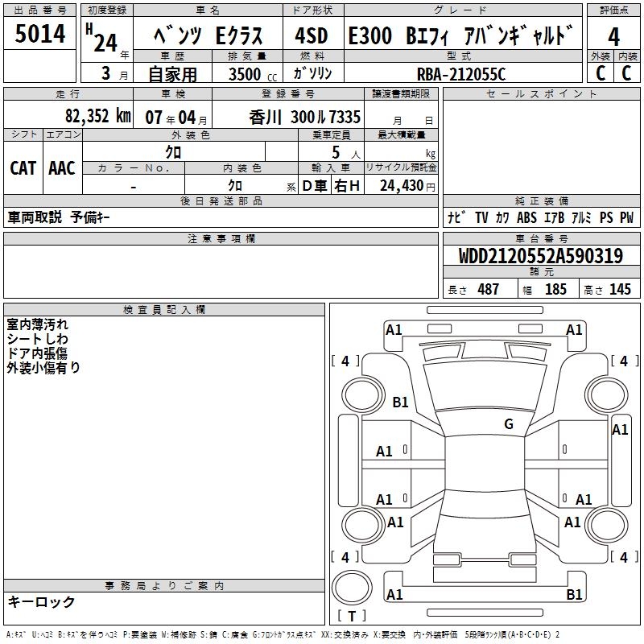Click the rear-right tire circle in diagram

(x=607, y=525)
